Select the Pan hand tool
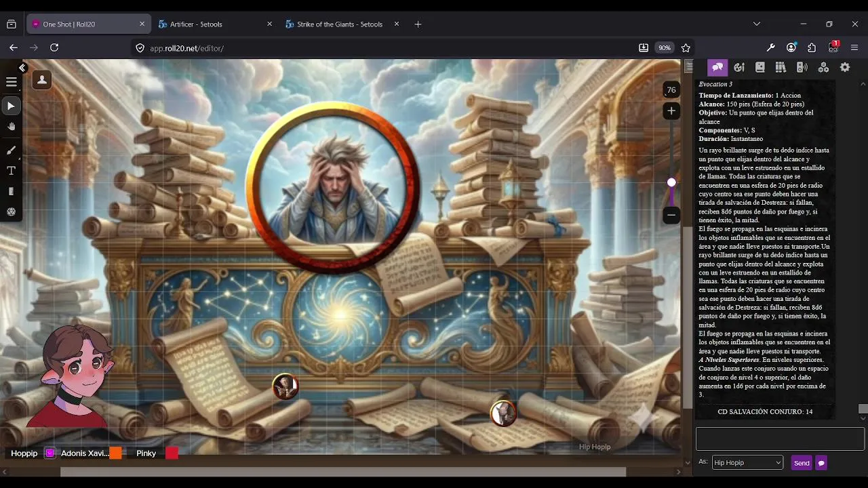This screenshot has height=488, width=868. [x=11, y=127]
